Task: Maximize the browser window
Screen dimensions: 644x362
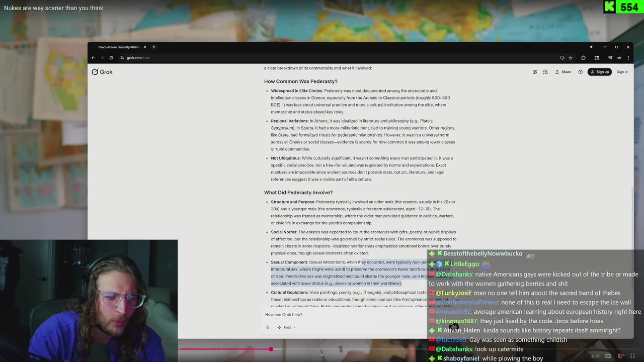Action: [x=616, y=47]
